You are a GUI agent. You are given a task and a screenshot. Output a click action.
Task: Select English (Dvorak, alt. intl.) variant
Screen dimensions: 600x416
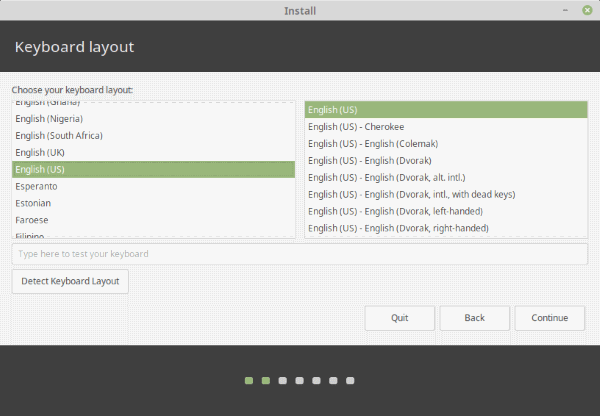pyautogui.click(x=446, y=178)
